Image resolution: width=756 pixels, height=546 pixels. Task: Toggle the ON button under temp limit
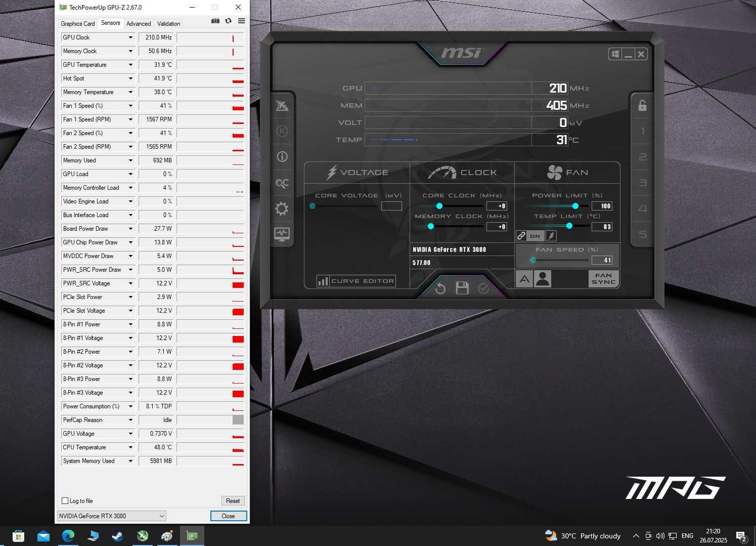(535, 236)
